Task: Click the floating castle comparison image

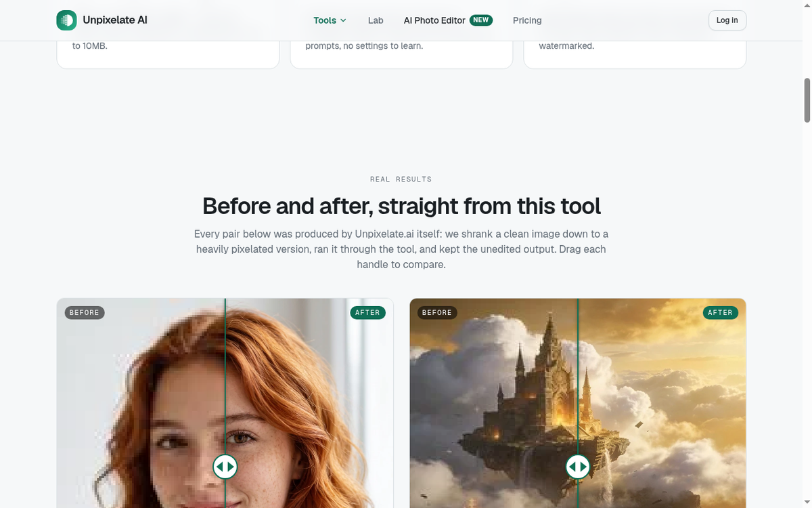Action: pos(578,403)
